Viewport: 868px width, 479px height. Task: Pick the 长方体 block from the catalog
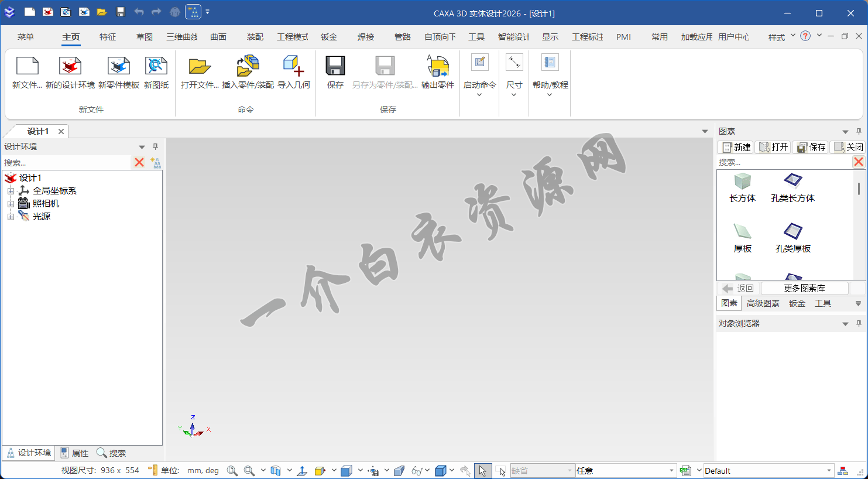(x=742, y=182)
